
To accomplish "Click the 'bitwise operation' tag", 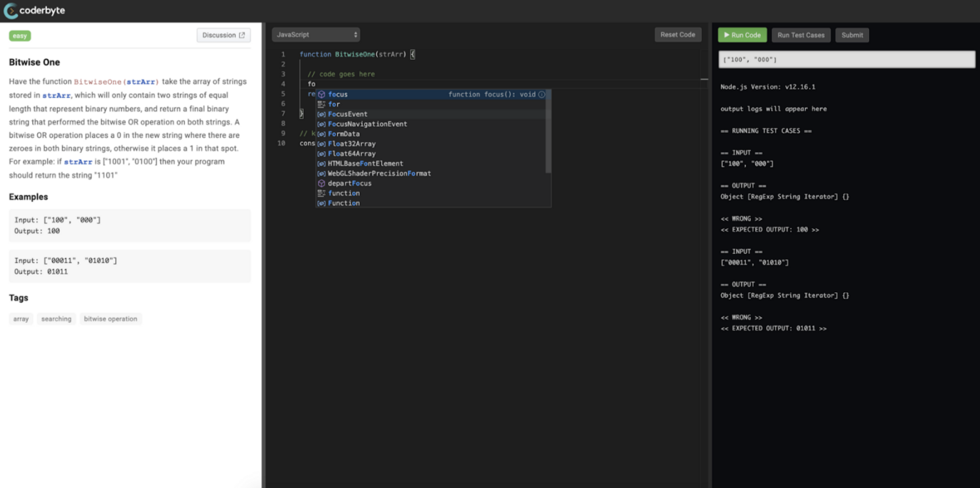I will tap(110, 319).
